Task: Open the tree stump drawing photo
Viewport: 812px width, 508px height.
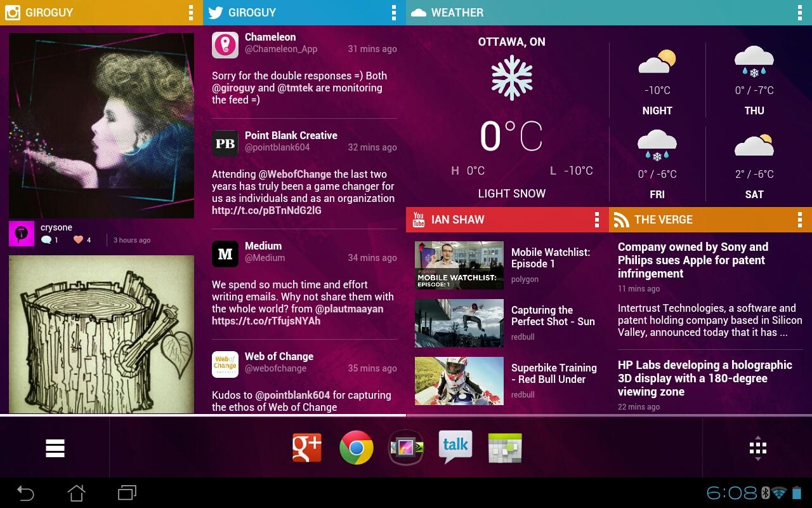Action: (101, 335)
